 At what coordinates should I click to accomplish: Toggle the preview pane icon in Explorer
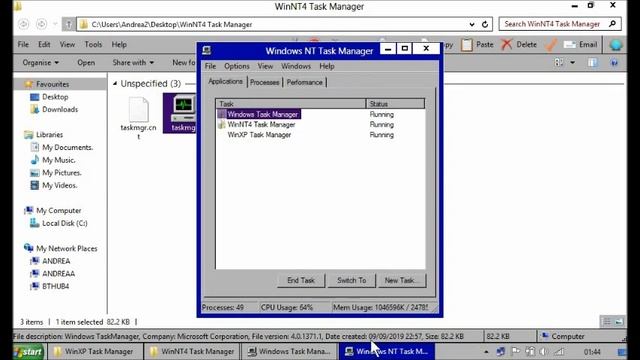tap(593, 62)
